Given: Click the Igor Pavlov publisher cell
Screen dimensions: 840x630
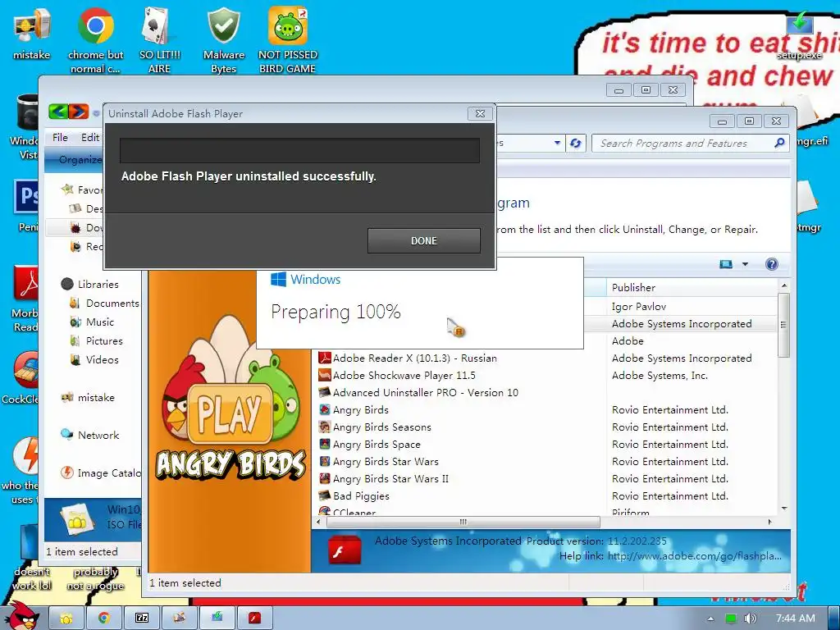Looking at the screenshot, I should tap(638, 307).
